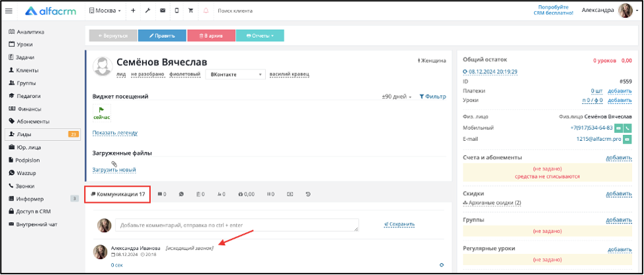Click Загрузить новый link
The width and height of the screenshot is (644, 275).
(x=114, y=170)
